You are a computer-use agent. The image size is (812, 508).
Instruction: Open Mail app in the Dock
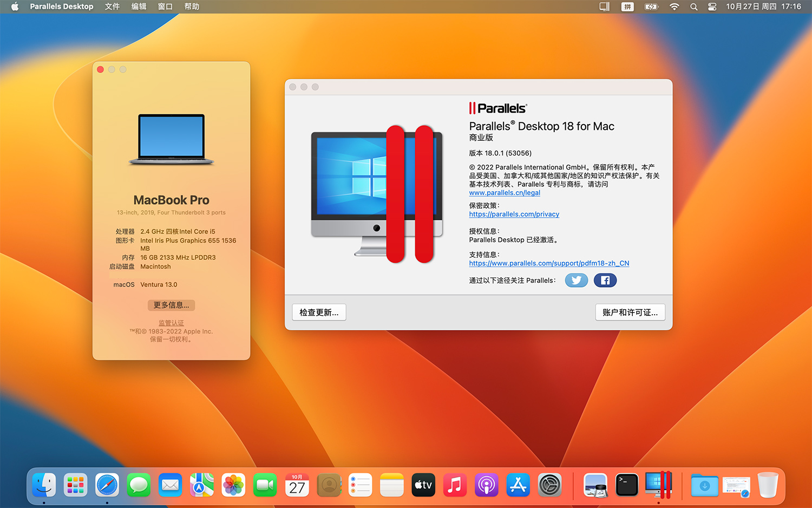click(x=171, y=485)
